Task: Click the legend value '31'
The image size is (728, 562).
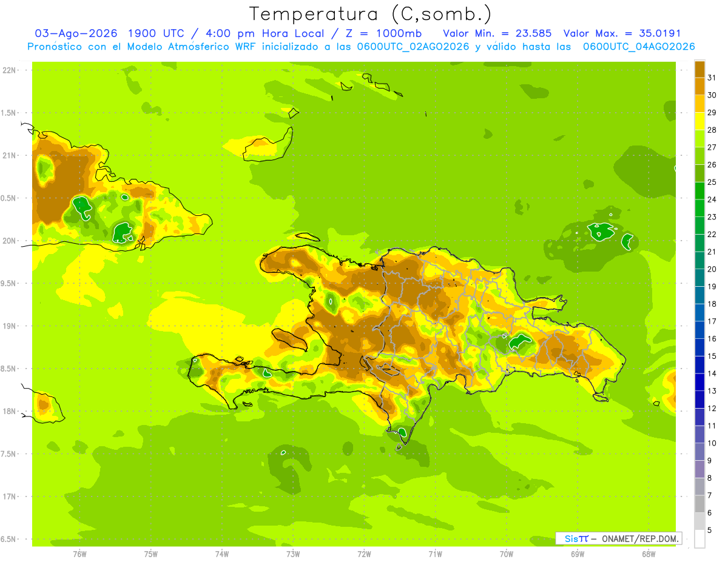Action: click(712, 77)
